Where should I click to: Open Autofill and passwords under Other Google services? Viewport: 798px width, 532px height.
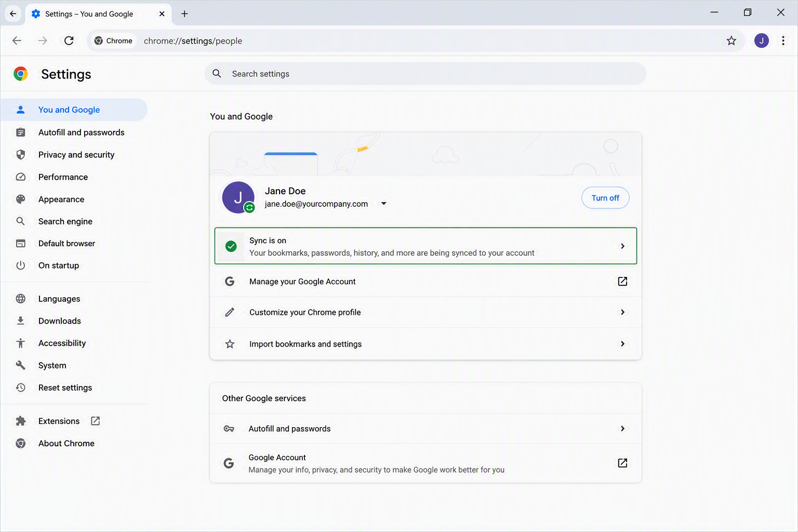click(425, 429)
